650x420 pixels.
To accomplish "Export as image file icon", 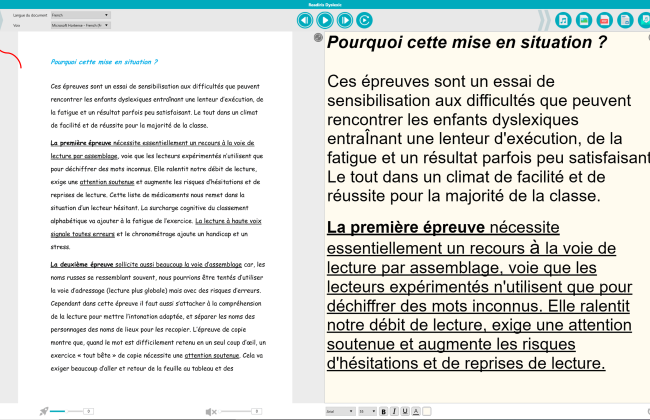I will click(x=584, y=20).
